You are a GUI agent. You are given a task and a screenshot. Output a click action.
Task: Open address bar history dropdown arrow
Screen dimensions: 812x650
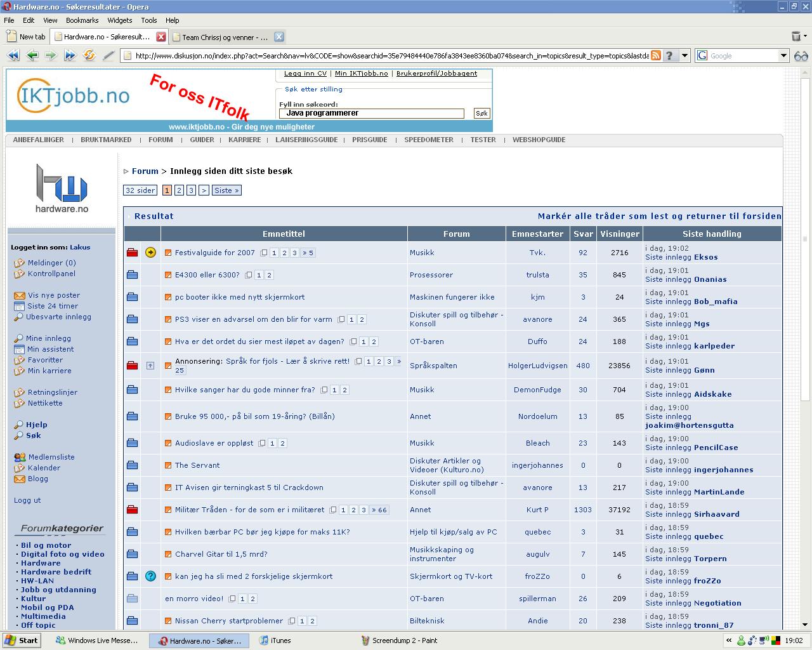pyautogui.click(x=684, y=56)
